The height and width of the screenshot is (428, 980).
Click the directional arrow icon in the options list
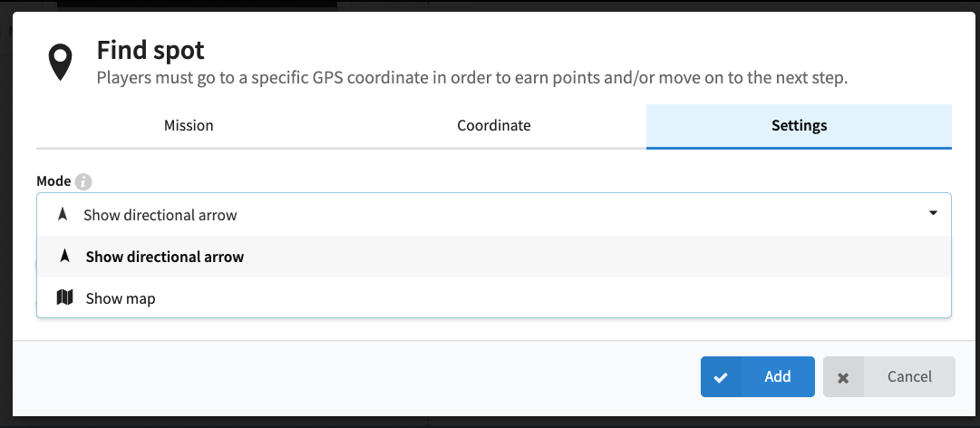click(x=64, y=257)
